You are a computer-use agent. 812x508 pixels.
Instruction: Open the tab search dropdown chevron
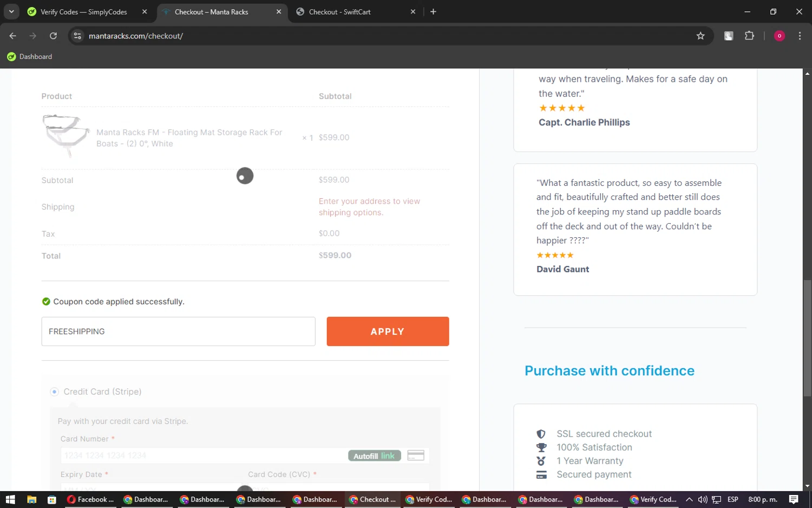[x=11, y=11]
